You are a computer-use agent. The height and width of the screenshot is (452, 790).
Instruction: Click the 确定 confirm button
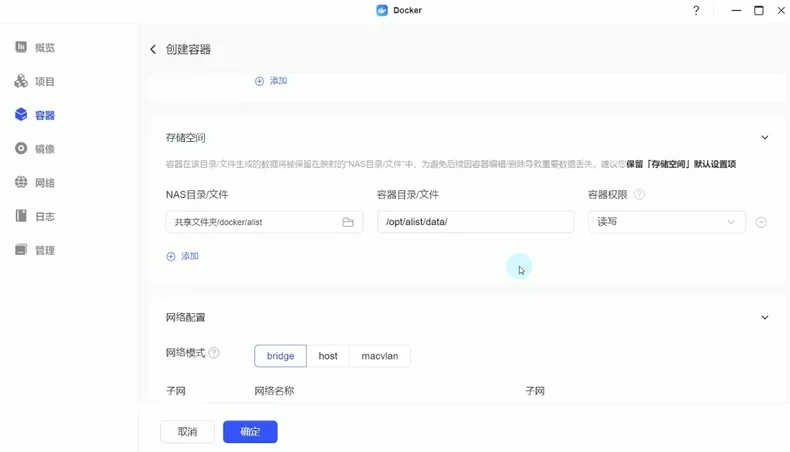coord(250,432)
